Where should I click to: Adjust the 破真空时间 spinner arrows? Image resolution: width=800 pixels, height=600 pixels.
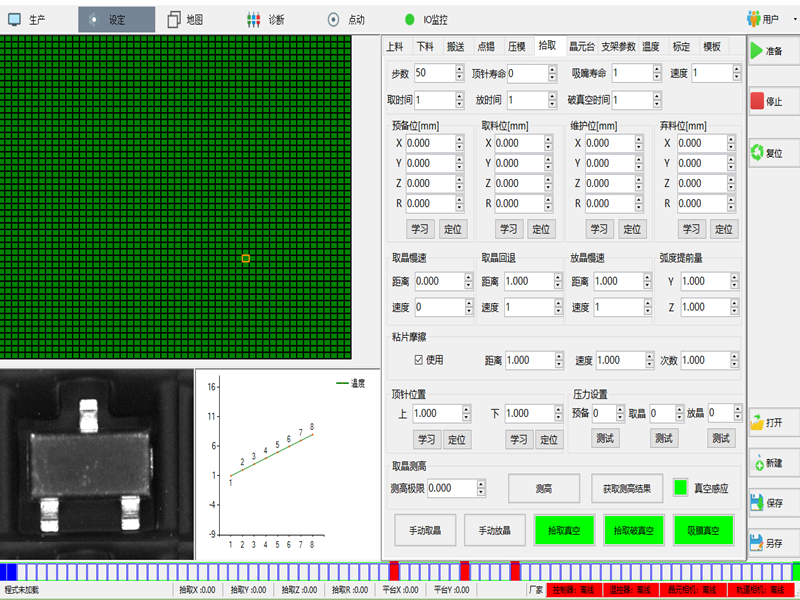click(x=657, y=100)
